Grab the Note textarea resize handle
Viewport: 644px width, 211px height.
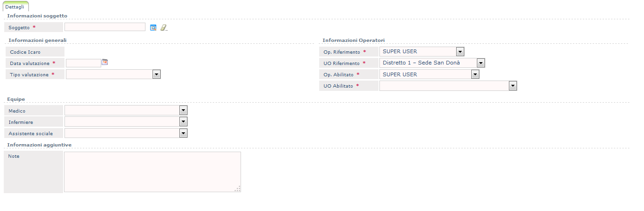coord(238,189)
